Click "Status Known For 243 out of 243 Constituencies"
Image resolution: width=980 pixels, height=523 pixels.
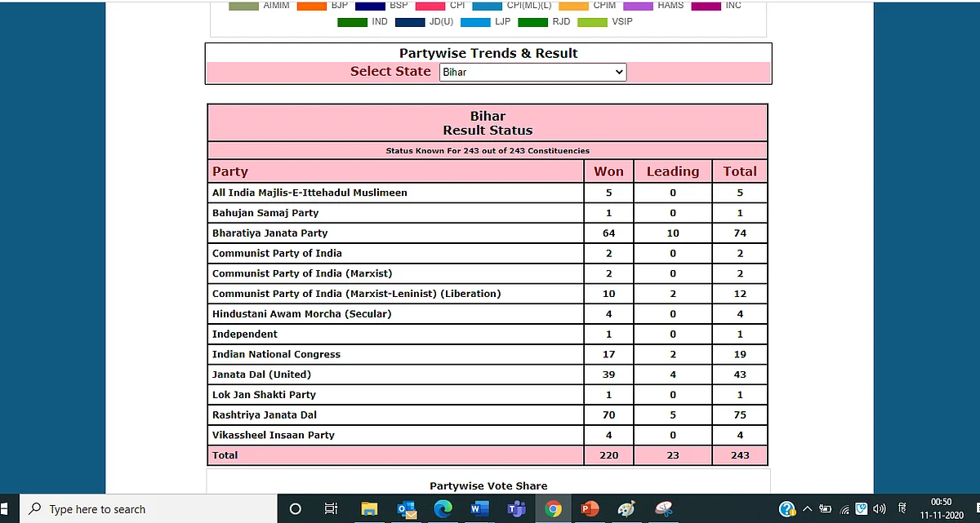pyautogui.click(x=488, y=151)
